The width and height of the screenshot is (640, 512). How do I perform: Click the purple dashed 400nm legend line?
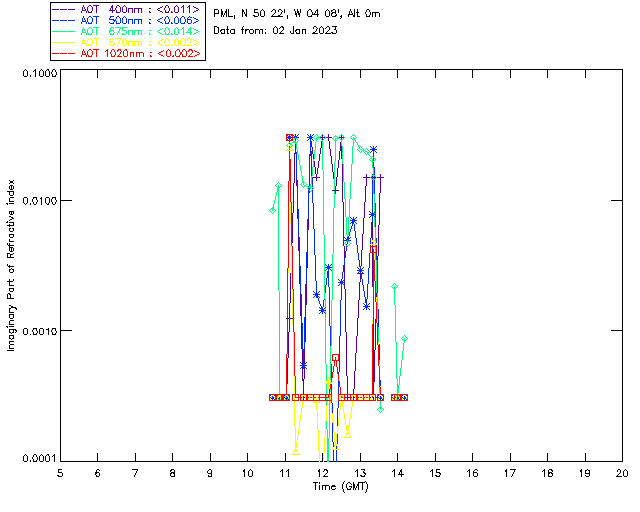[x=64, y=10]
